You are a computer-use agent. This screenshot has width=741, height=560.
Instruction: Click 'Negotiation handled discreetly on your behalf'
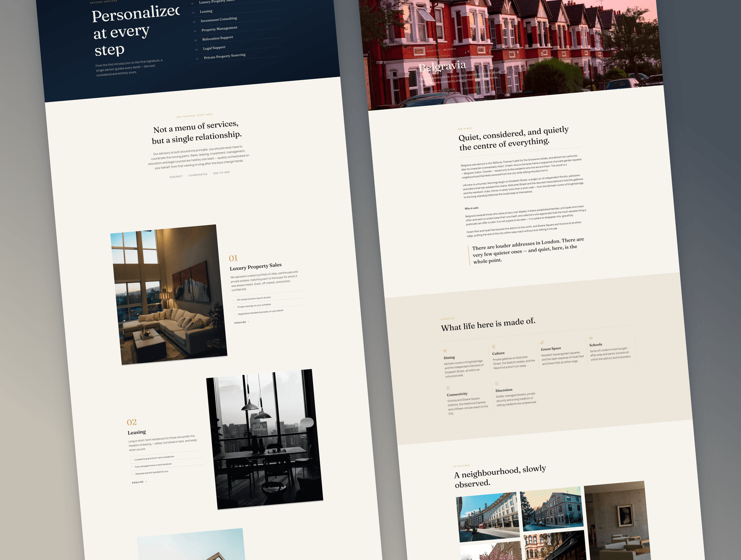point(261,312)
